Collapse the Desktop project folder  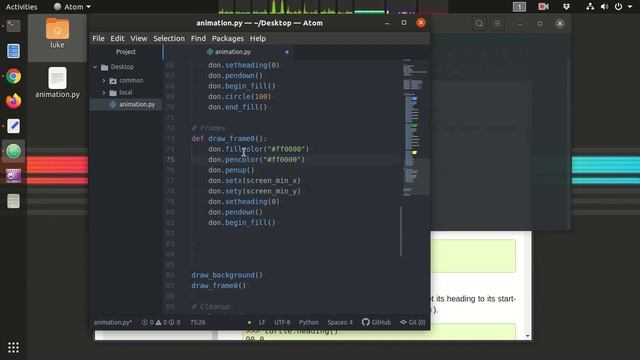coord(95,67)
